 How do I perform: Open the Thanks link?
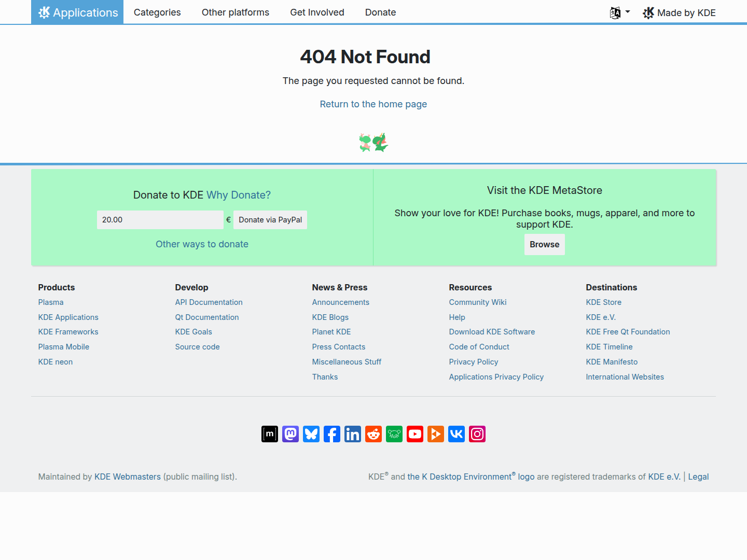(325, 377)
